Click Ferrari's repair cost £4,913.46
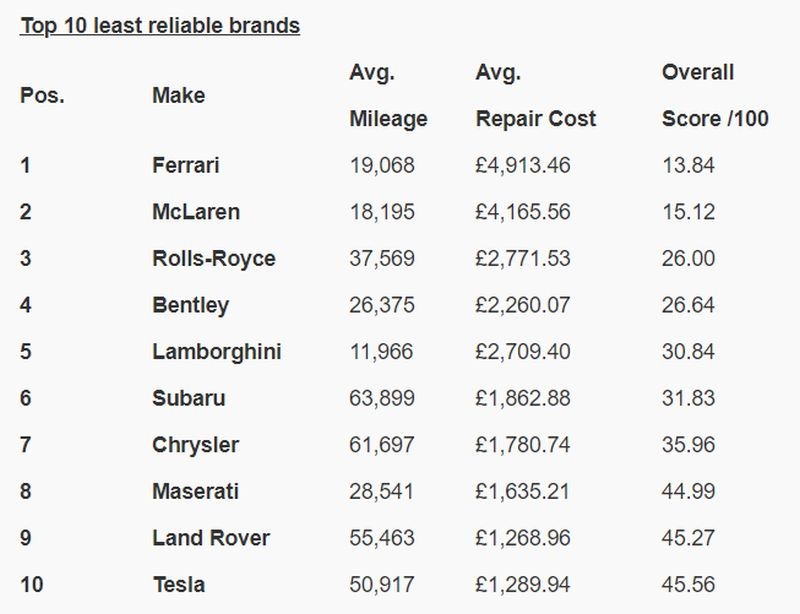The height and width of the screenshot is (614, 800). tap(523, 166)
